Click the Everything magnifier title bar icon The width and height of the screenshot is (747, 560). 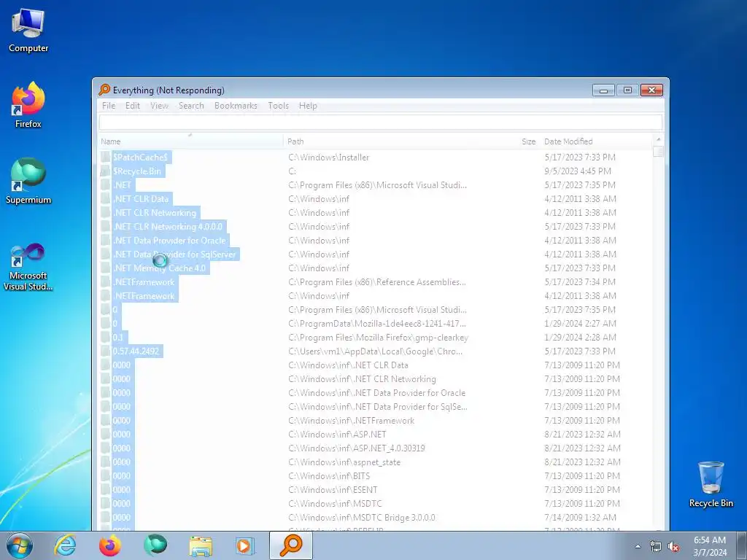pyautogui.click(x=104, y=90)
